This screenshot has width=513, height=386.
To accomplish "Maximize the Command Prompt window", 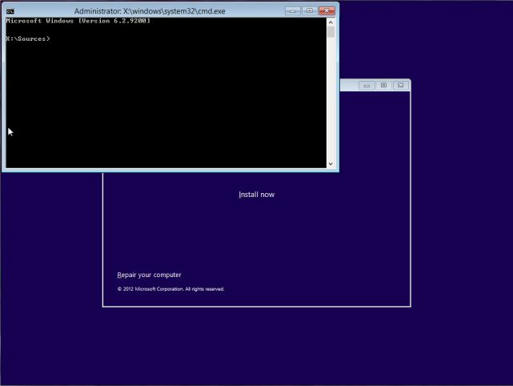I will pyautogui.click(x=309, y=11).
